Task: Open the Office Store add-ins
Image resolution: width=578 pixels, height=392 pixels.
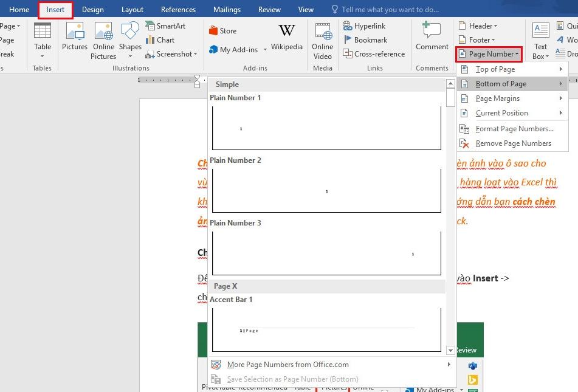Action: coord(222,31)
